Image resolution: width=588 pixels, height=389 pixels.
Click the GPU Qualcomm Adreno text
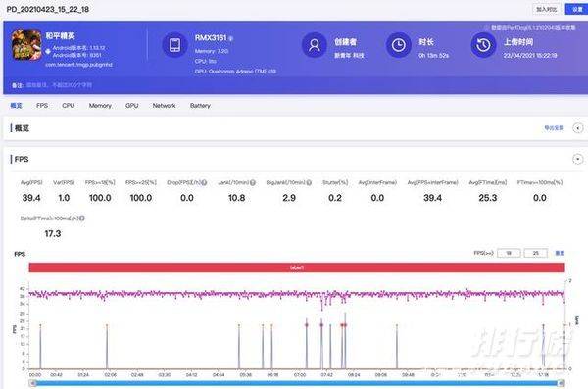pyautogui.click(x=235, y=72)
